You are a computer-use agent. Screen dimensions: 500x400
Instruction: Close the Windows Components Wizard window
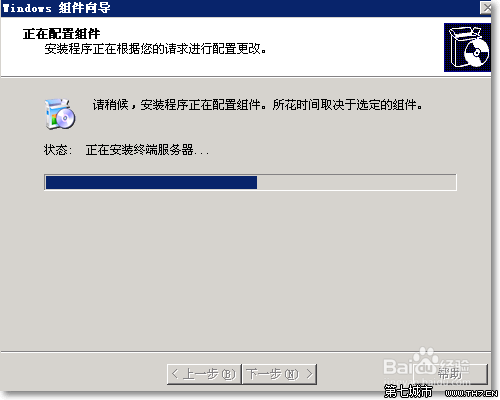[486, 8]
